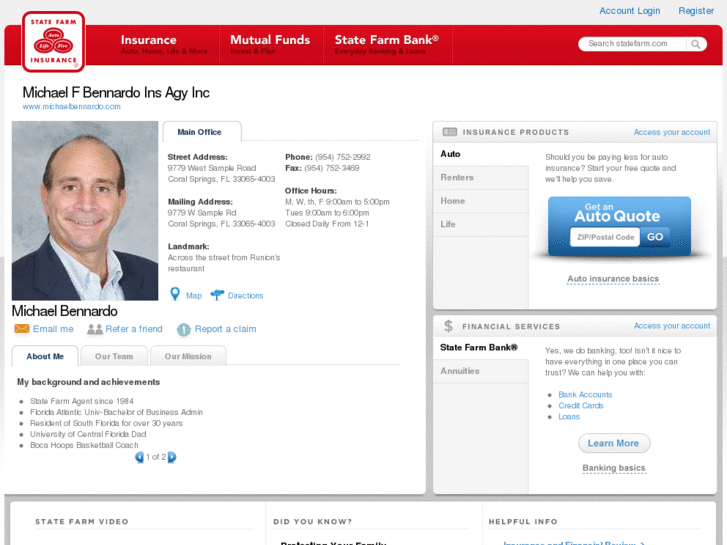Go to next background page arrow
The height and width of the screenshot is (545, 727).
[172, 457]
